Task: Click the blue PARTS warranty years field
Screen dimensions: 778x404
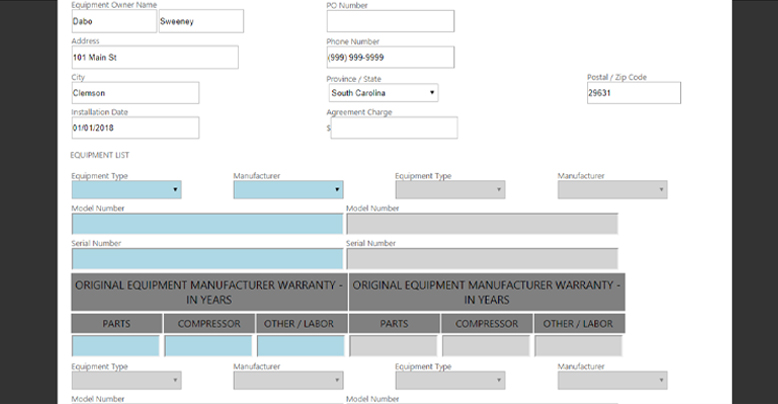Action: pyautogui.click(x=116, y=346)
